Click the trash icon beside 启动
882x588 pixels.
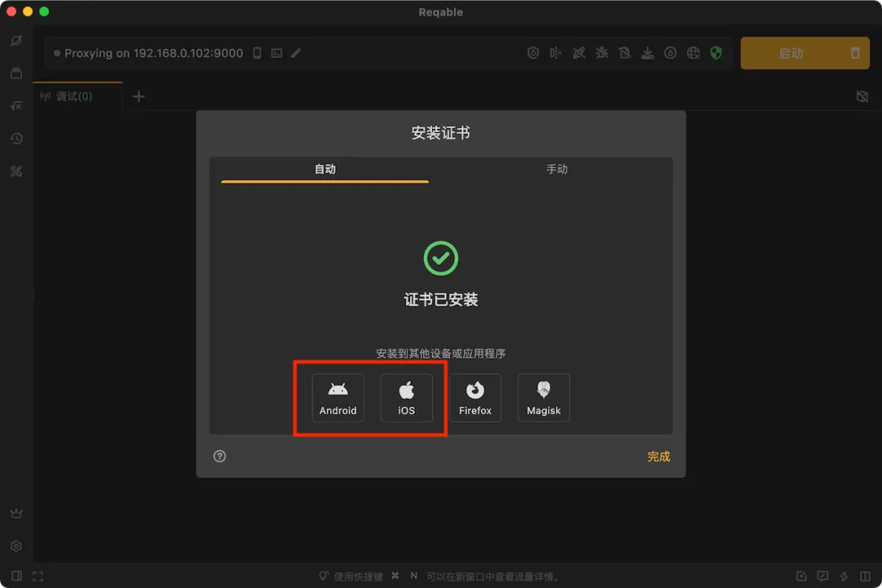(855, 53)
